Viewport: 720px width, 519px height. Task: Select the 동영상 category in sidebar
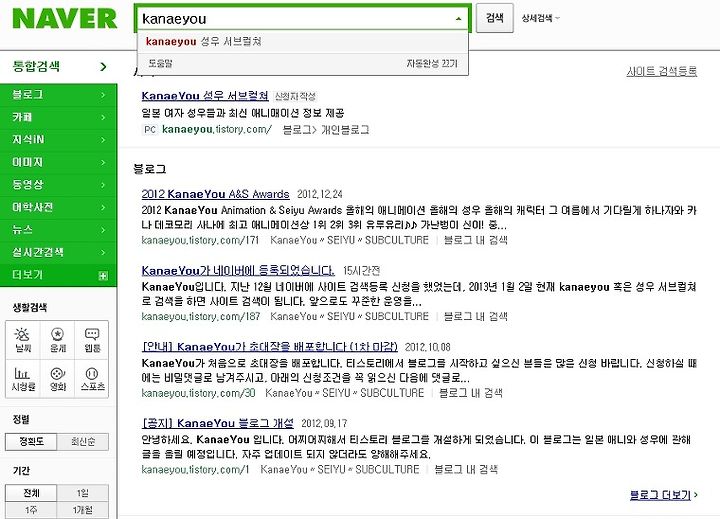tap(59, 185)
